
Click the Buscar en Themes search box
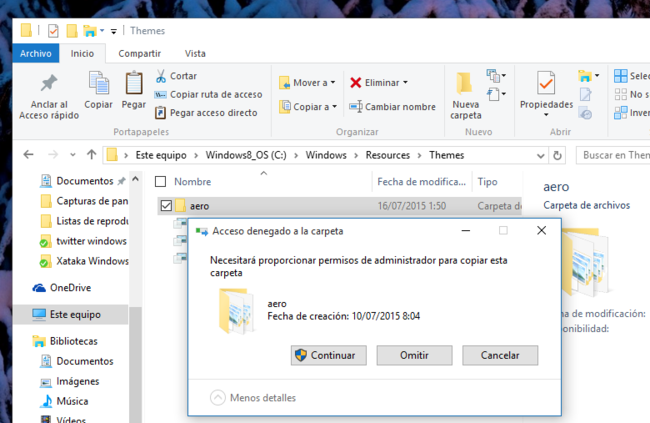point(614,155)
